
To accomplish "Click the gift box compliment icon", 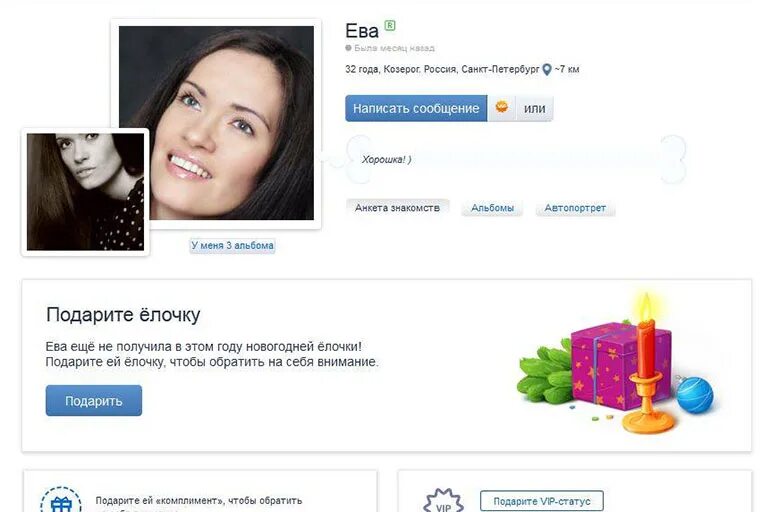I will pos(61,501).
